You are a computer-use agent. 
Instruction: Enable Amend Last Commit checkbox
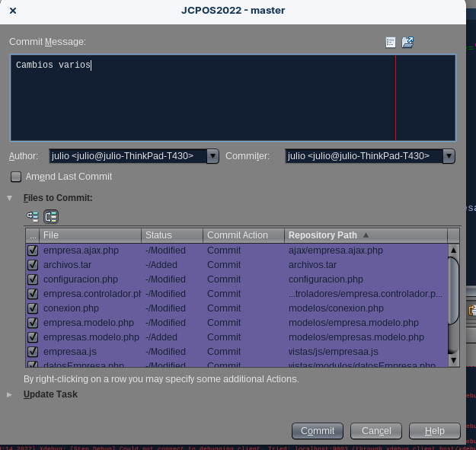[16, 177]
